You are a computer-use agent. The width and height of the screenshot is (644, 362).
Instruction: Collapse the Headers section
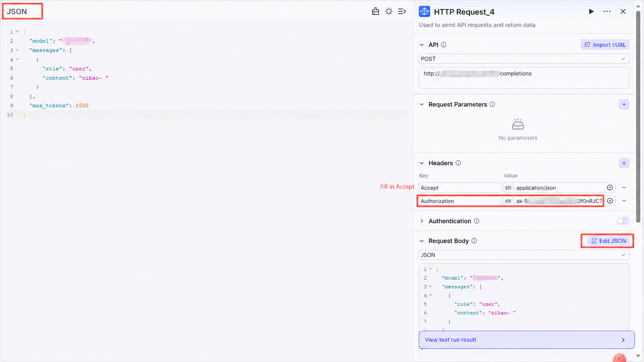click(422, 163)
